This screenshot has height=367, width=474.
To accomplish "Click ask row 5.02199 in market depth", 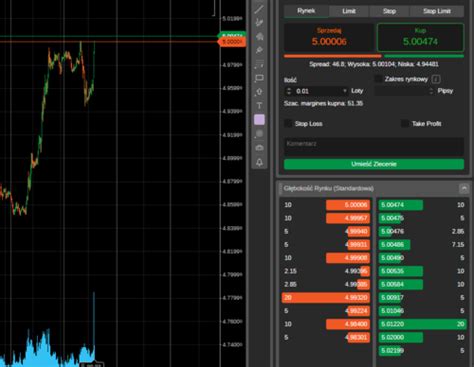I will [422, 351].
